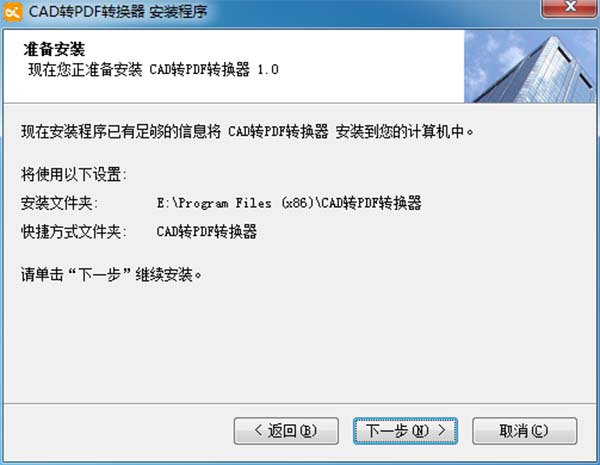Continue with the 下一步(N) button
The height and width of the screenshot is (465, 600).
tap(405, 431)
